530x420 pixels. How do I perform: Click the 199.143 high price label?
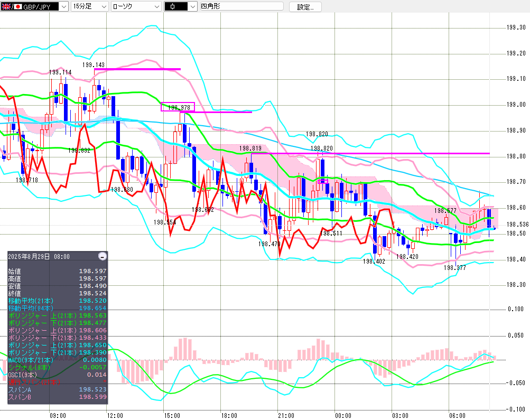94,65
